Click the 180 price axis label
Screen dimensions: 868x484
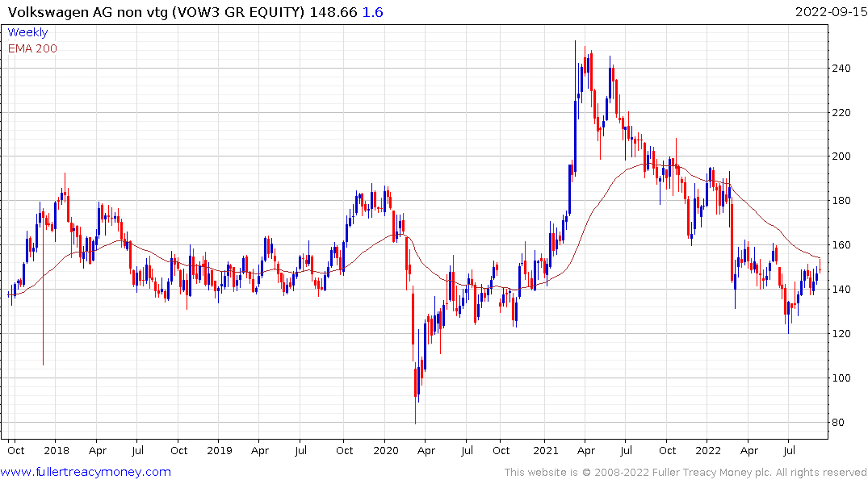click(x=841, y=200)
